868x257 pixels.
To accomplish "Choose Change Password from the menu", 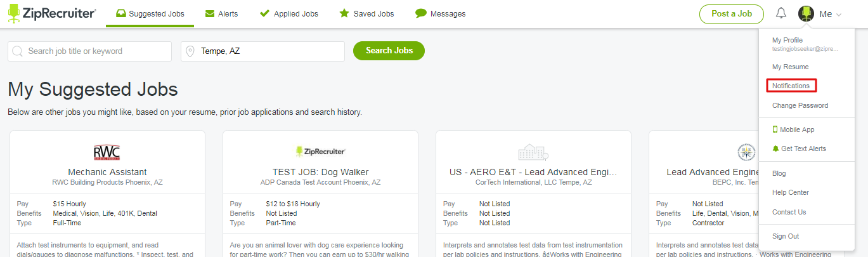I will pyautogui.click(x=800, y=105).
